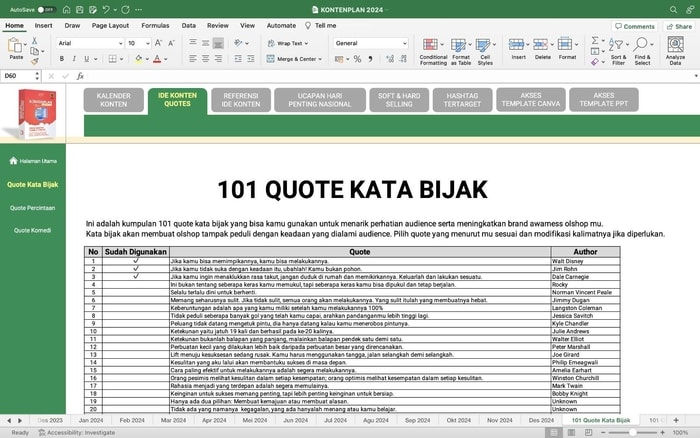Open the Formulas ribbon tab

click(x=155, y=25)
